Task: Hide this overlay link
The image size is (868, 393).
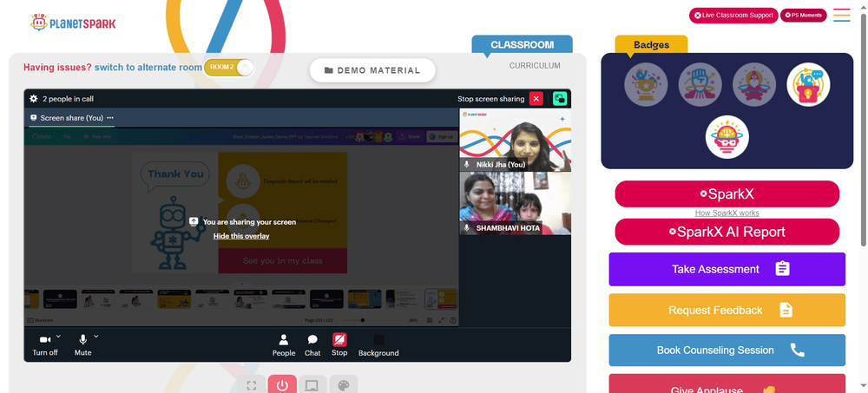Action: 241,236
